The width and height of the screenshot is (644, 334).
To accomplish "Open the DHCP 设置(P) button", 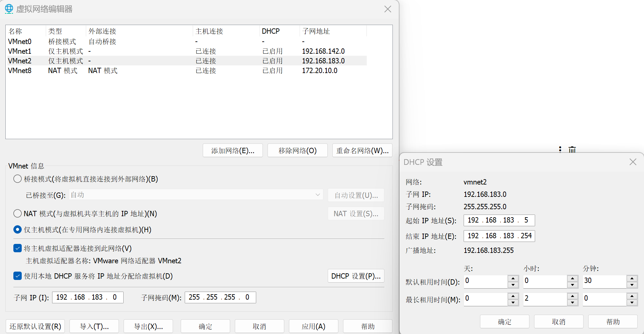I will (356, 276).
